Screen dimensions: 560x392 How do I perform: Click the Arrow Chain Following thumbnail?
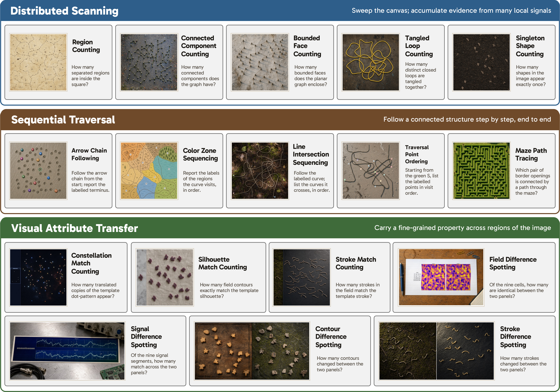tap(38, 171)
